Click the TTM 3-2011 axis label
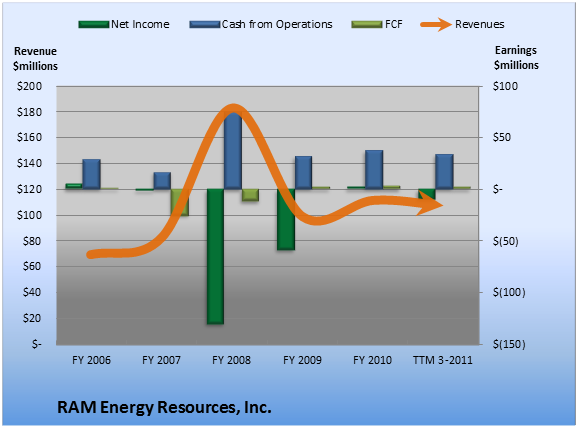The height and width of the screenshot is (427, 577). coord(443,360)
